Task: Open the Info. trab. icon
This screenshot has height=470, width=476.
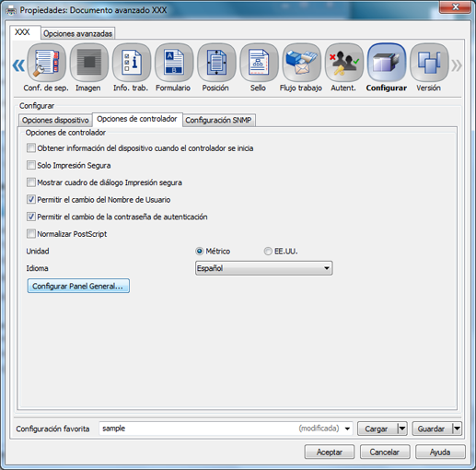Action: [132, 63]
